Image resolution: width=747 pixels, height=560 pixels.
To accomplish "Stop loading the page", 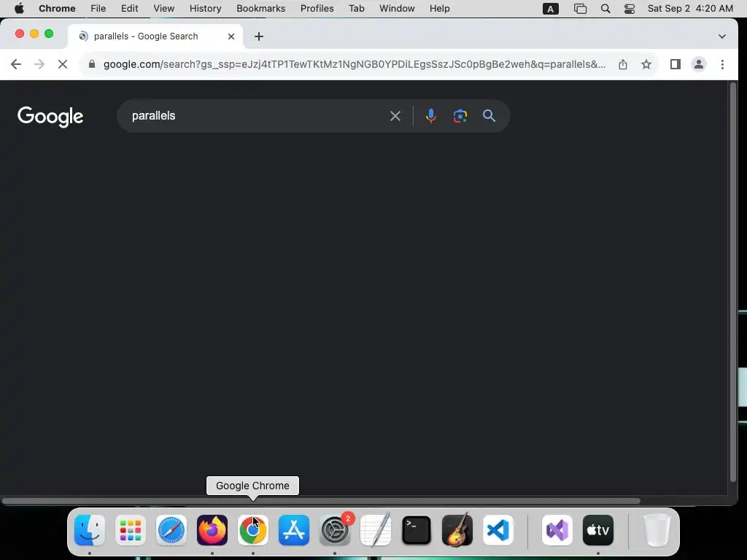I will (x=63, y=64).
